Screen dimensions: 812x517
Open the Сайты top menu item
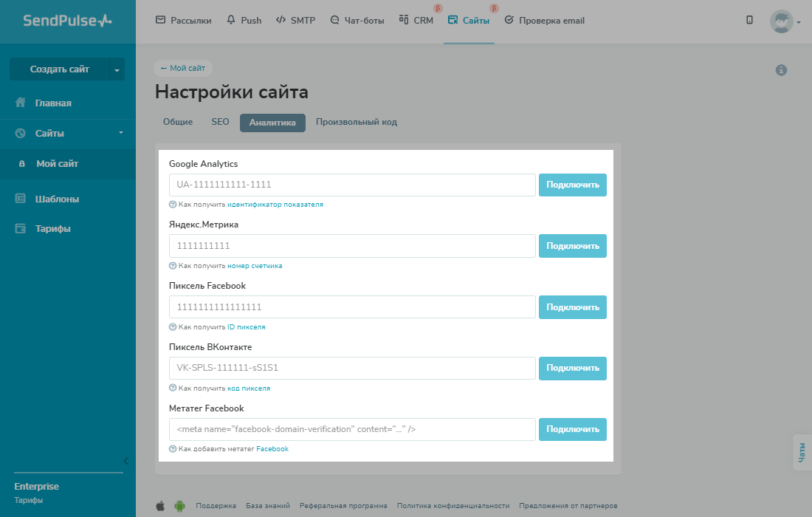pyautogui.click(x=469, y=20)
